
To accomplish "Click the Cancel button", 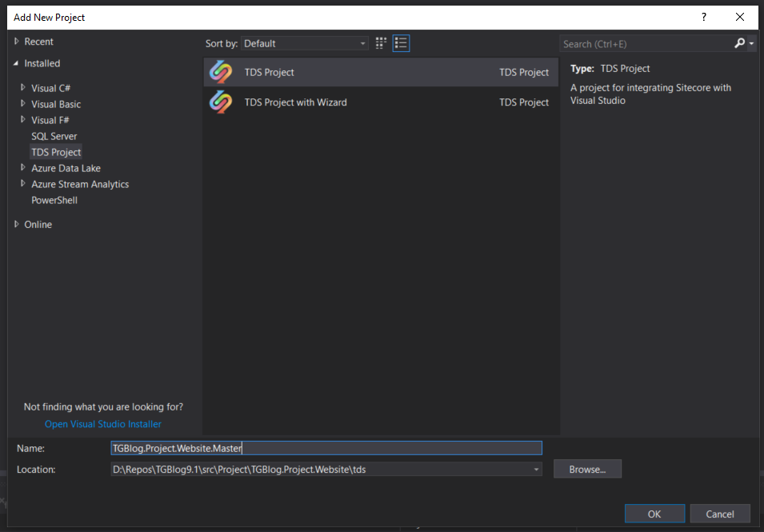I will coord(720,514).
